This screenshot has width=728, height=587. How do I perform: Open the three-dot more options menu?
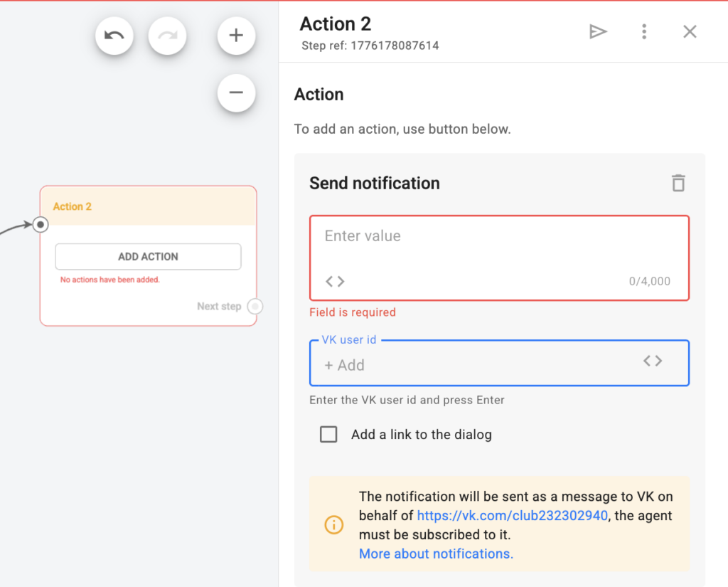[x=644, y=31]
